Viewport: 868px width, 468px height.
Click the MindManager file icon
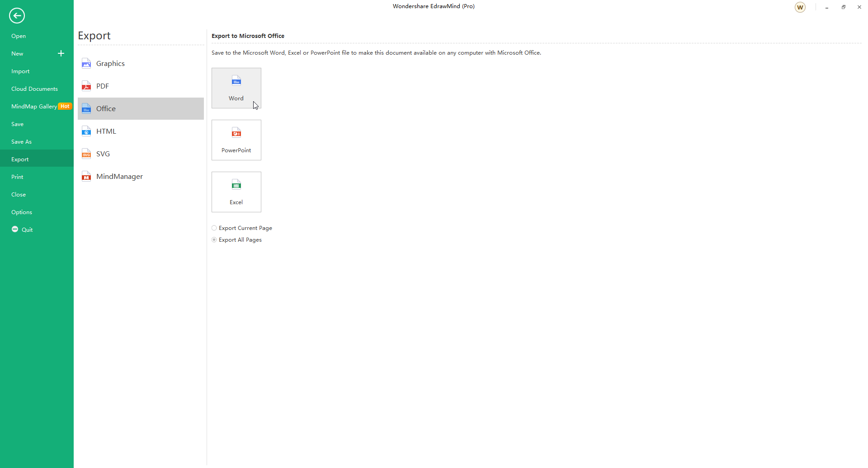click(x=86, y=176)
